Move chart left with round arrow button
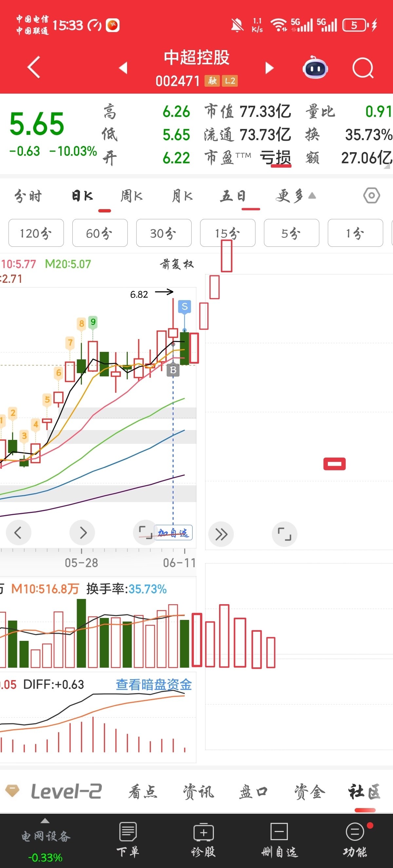This screenshot has width=393, height=868. (x=18, y=533)
